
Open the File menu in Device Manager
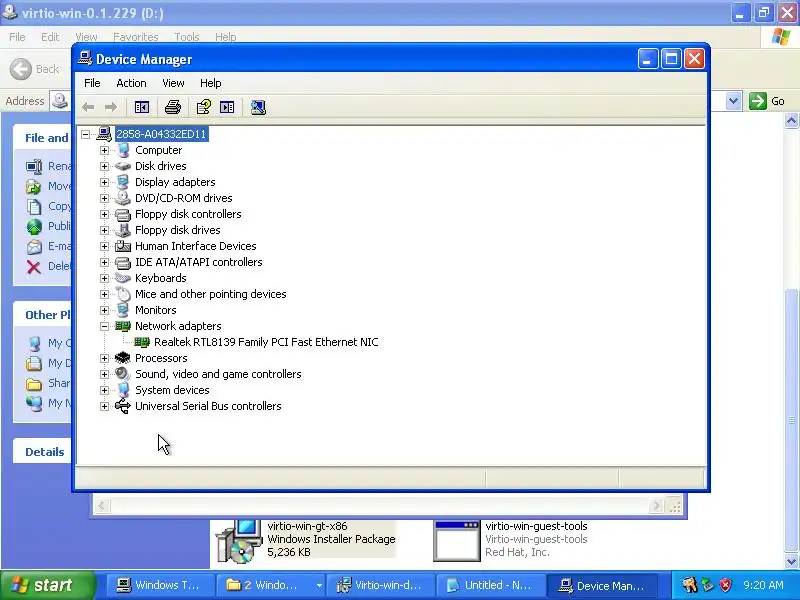pos(92,83)
